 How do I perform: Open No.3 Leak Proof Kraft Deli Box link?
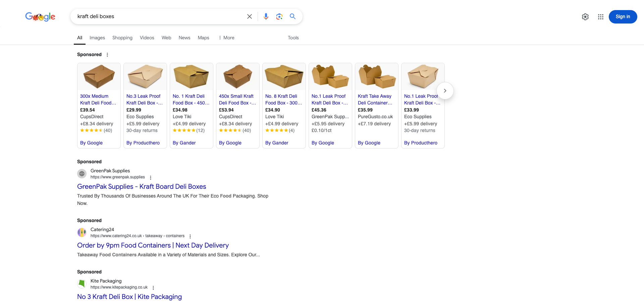pyautogui.click(x=145, y=99)
